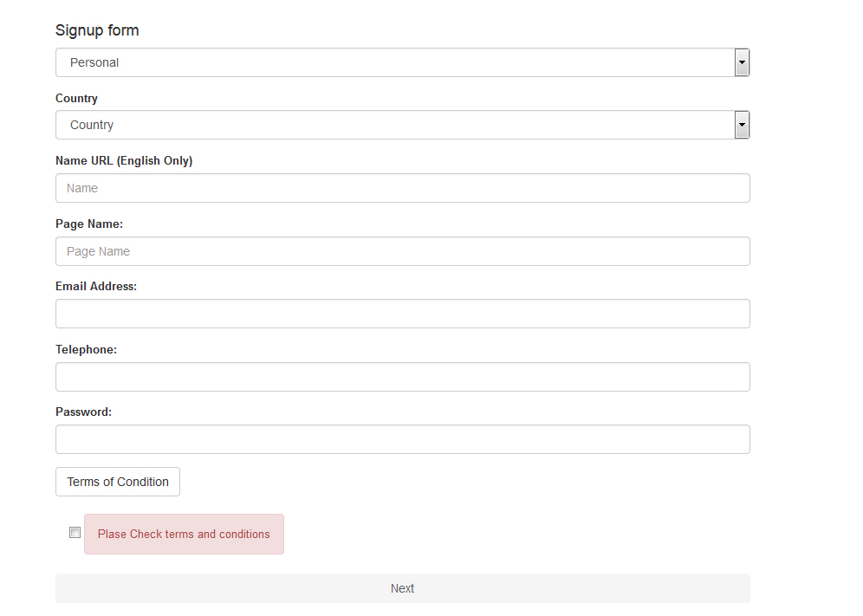Select the Email Address input box
The image size is (863, 616).
point(402,314)
